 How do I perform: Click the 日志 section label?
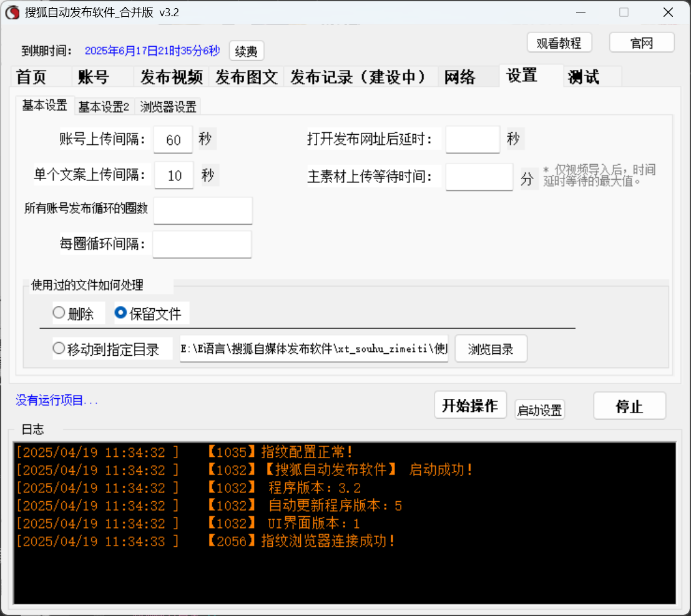point(33,429)
